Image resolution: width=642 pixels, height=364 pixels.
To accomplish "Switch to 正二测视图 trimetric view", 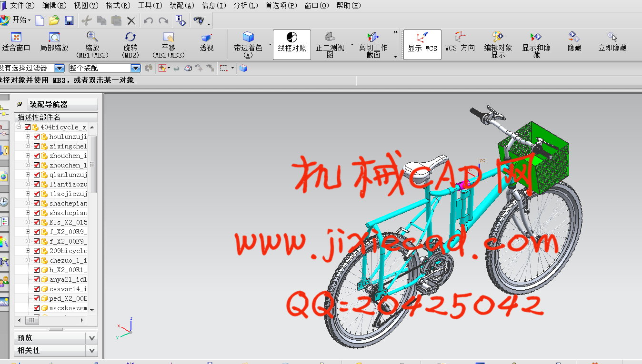I will click(x=330, y=45).
